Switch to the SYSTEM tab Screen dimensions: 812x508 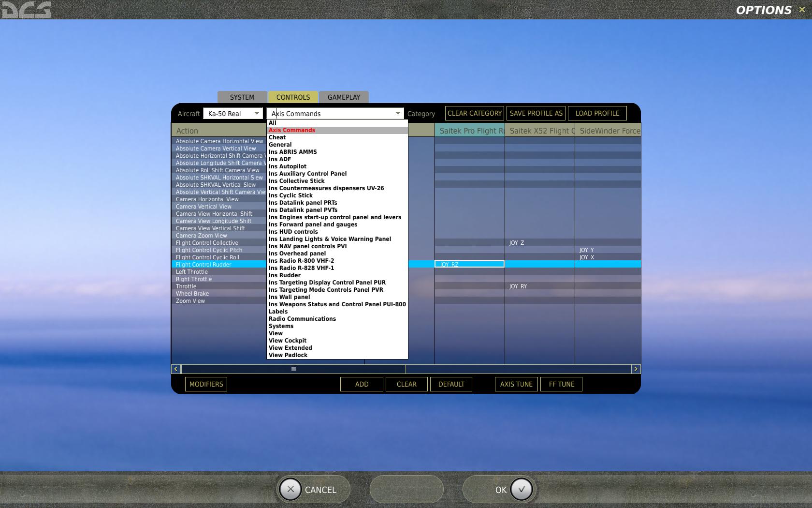[x=242, y=97]
